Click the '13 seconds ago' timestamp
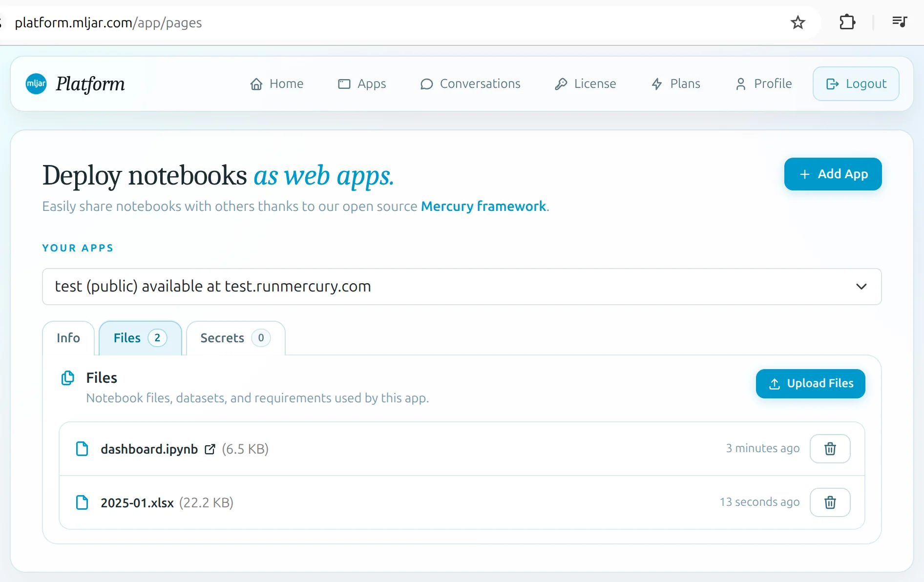 (759, 502)
